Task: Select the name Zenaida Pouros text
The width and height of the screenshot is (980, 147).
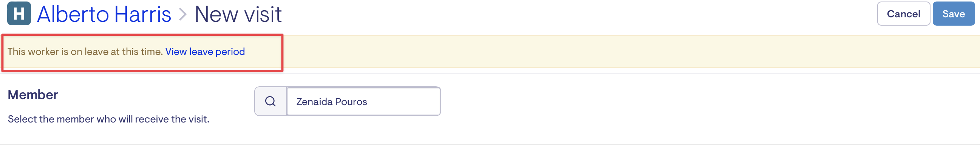Action: click(331, 102)
